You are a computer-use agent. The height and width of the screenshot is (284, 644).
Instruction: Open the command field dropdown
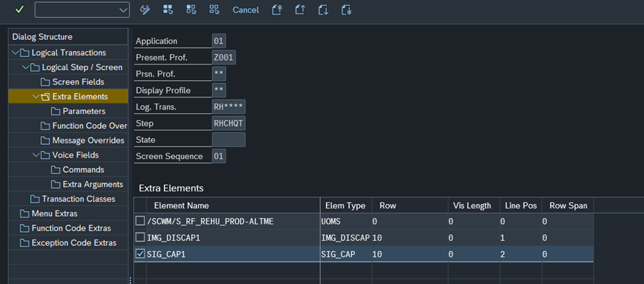coord(123,10)
